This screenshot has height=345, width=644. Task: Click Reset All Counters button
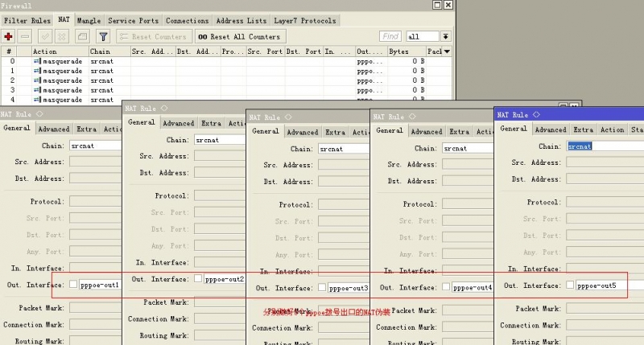[240, 36]
